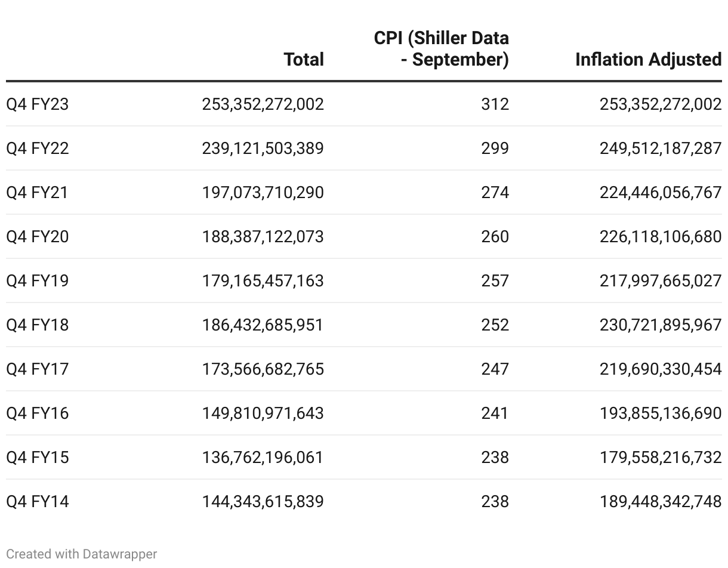Select the inflation adjusted value 226,118,106,680
The height and width of the screenshot is (568, 728).
click(x=661, y=237)
